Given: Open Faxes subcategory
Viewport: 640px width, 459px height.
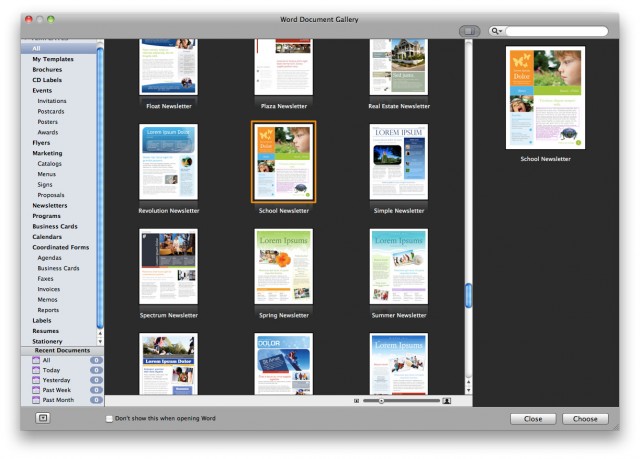Looking at the screenshot, I should click(45, 279).
